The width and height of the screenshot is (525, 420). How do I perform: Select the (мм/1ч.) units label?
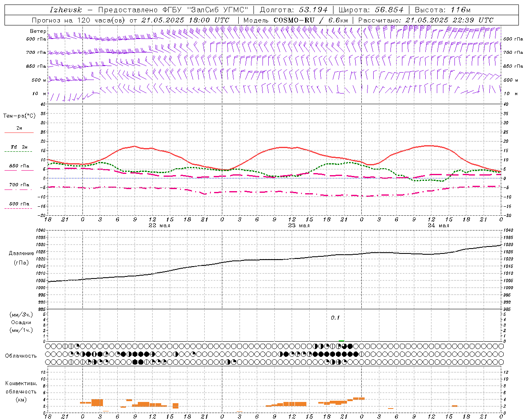coord(21,330)
